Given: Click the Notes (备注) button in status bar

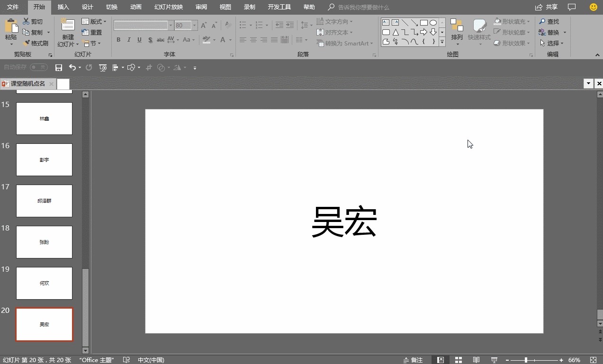Looking at the screenshot, I should point(413,360).
